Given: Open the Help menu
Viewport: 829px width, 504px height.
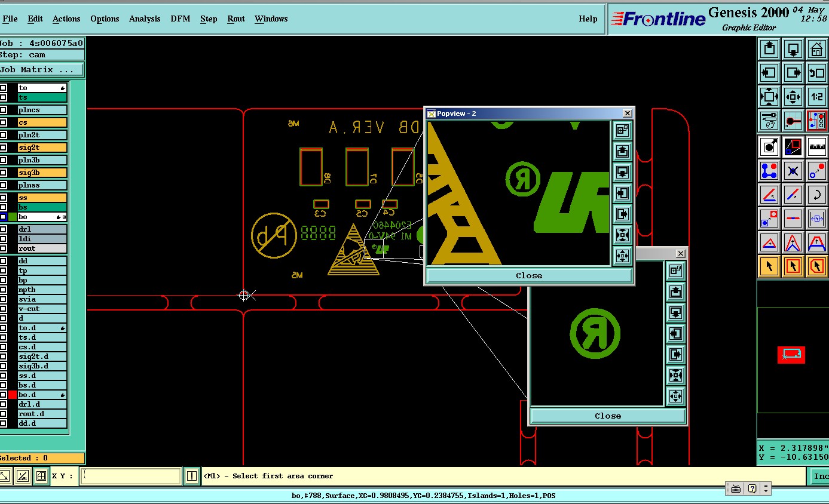Looking at the screenshot, I should (x=588, y=19).
